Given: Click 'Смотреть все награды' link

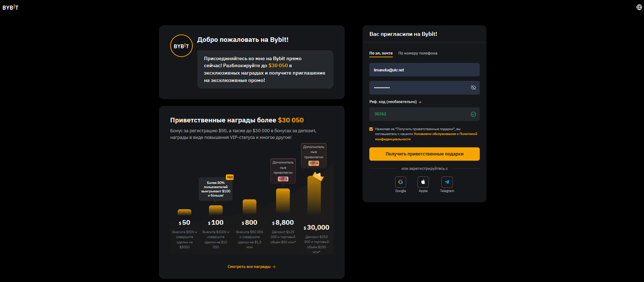Looking at the screenshot, I should pos(251,267).
